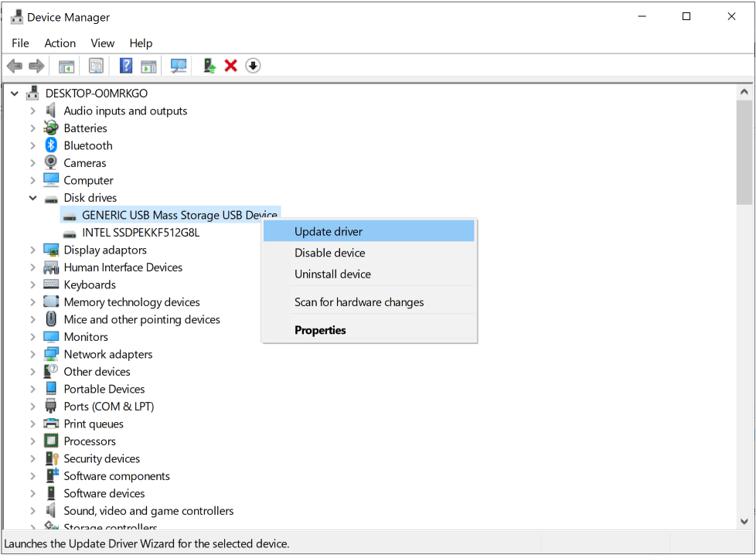Select the INTEL SSDPEKKF512G8L drive
Viewport: 756px width, 555px height.
pyautogui.click(x=141, y=233)
